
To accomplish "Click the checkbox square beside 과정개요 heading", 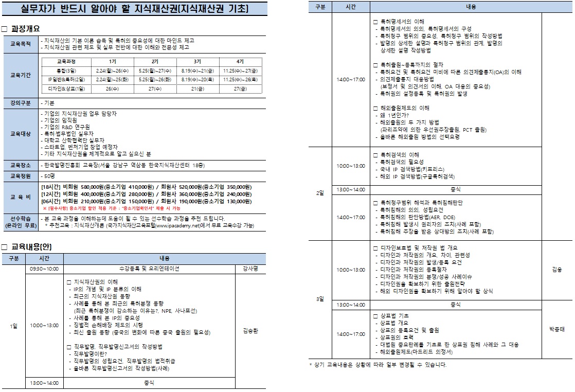I will [x=5, y=29].
